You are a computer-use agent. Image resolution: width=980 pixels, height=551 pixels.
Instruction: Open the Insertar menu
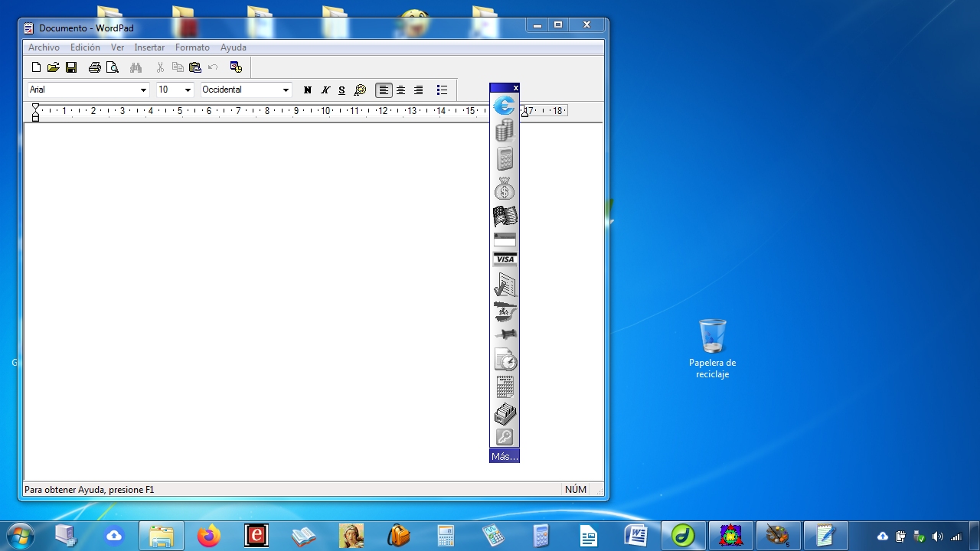pos(149,47)
